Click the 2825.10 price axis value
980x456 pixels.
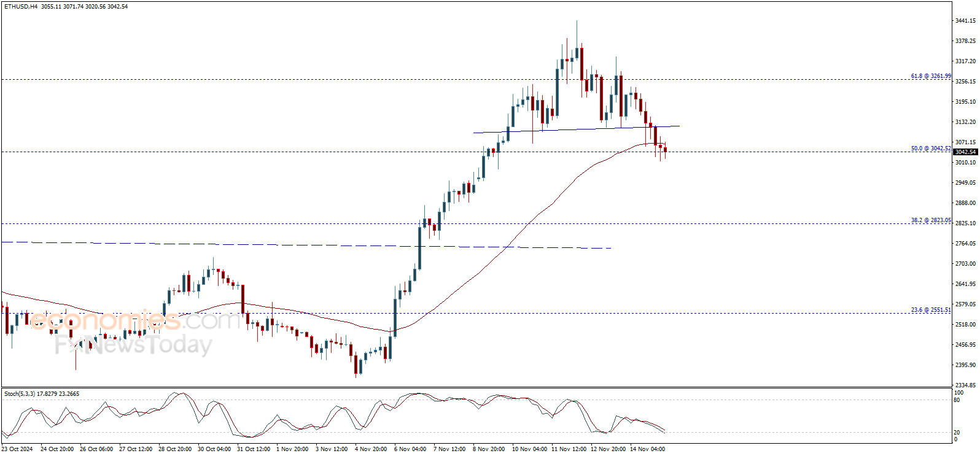click(x=965, y=223)
